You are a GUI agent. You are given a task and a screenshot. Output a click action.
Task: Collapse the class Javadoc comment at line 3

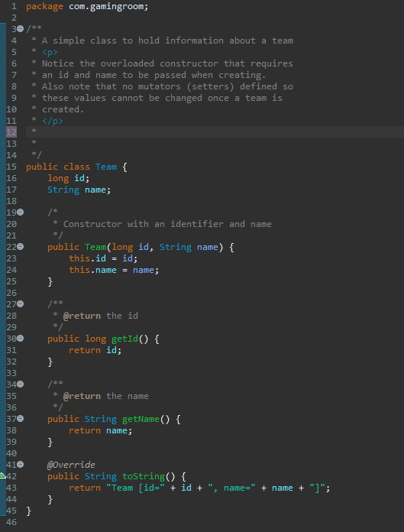pyautogui.click(x=21, y=29)
